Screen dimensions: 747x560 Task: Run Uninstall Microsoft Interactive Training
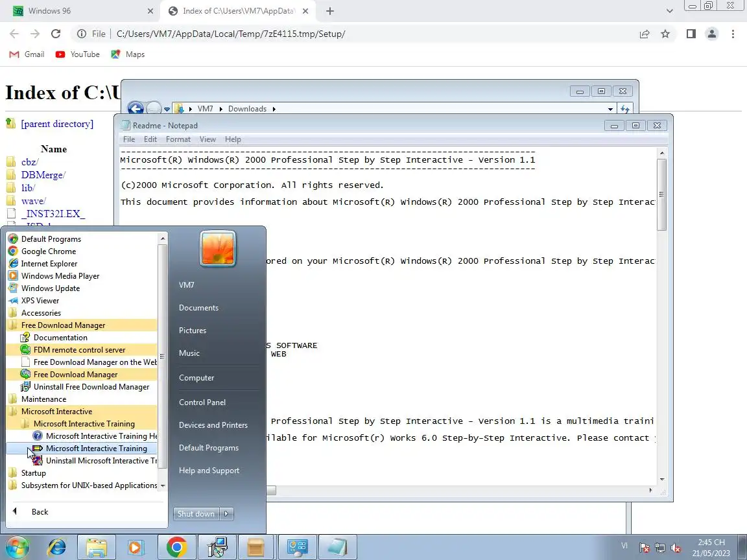[82, 461]
